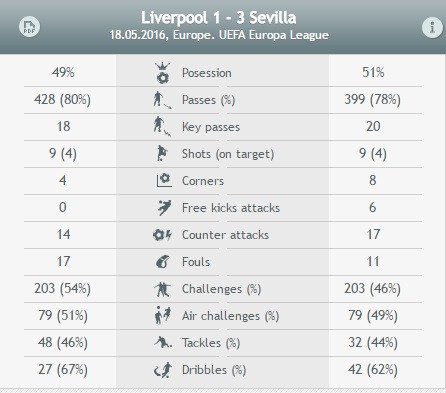Select the Free kicks attacks icon

[164, 207]
